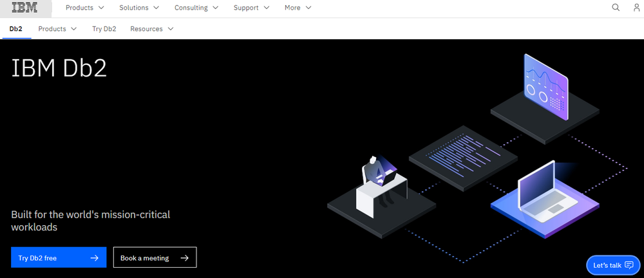
Task: Click the chat icon in Let's talk
Action: pos(629,265)
